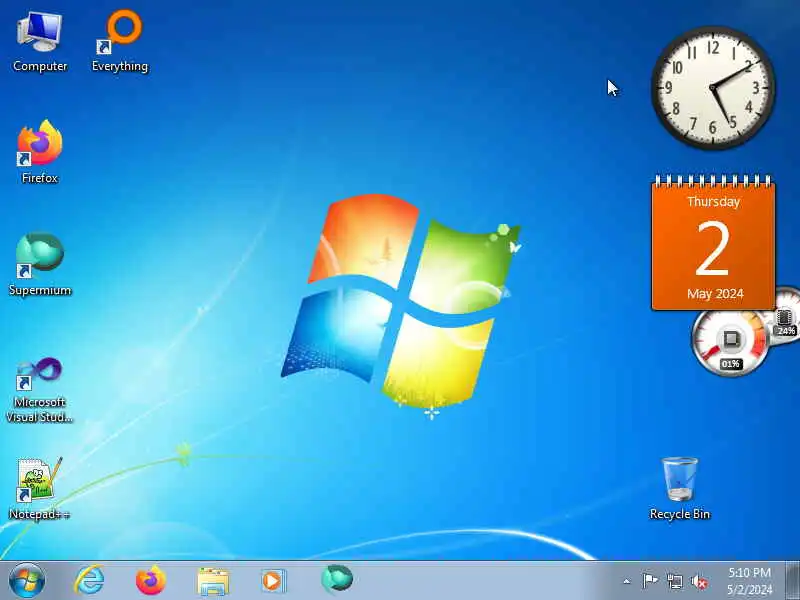Click the analog clock gadget
Screen dimensions: 800x600
tap(713, 88)
